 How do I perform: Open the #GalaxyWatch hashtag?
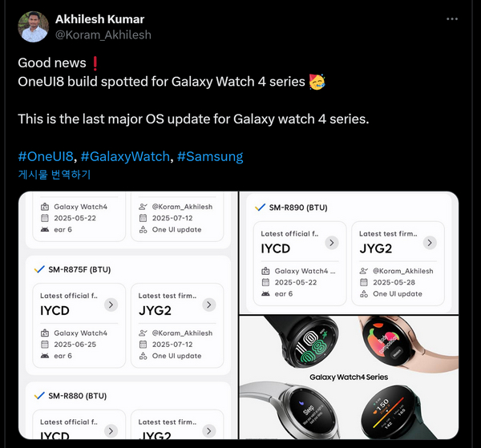click(125, 156)
